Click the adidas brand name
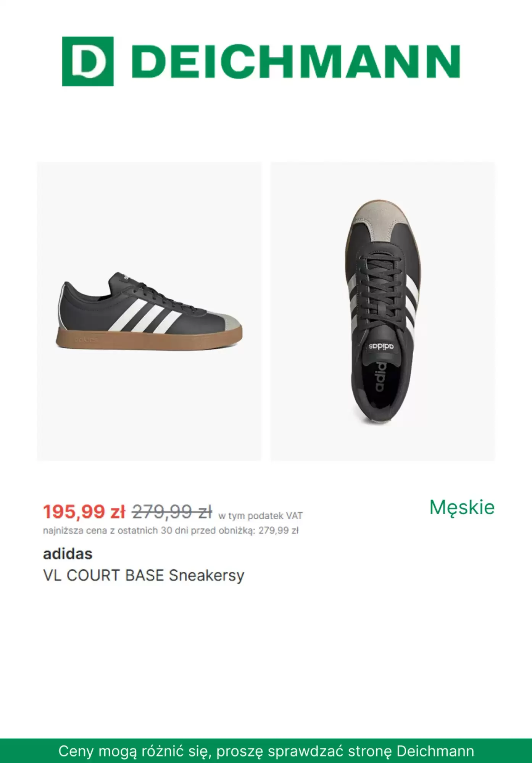This screenshot has height=763, width=532. (68, 554)
